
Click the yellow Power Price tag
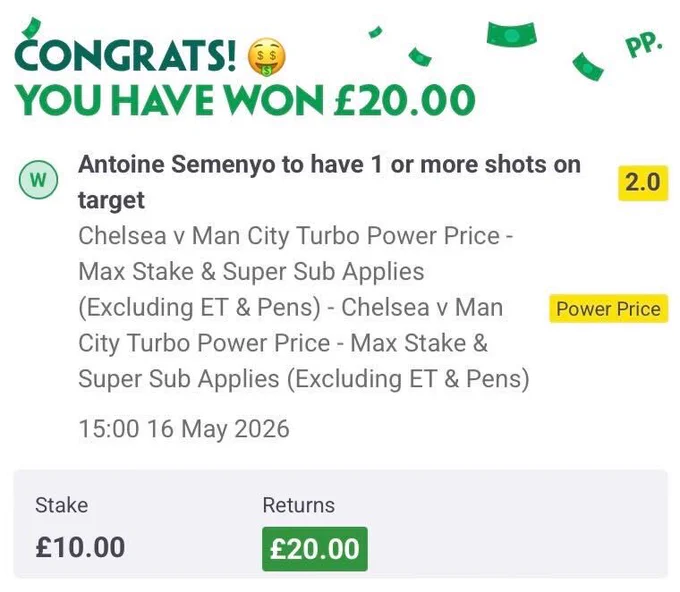click(x=608, y=309)
